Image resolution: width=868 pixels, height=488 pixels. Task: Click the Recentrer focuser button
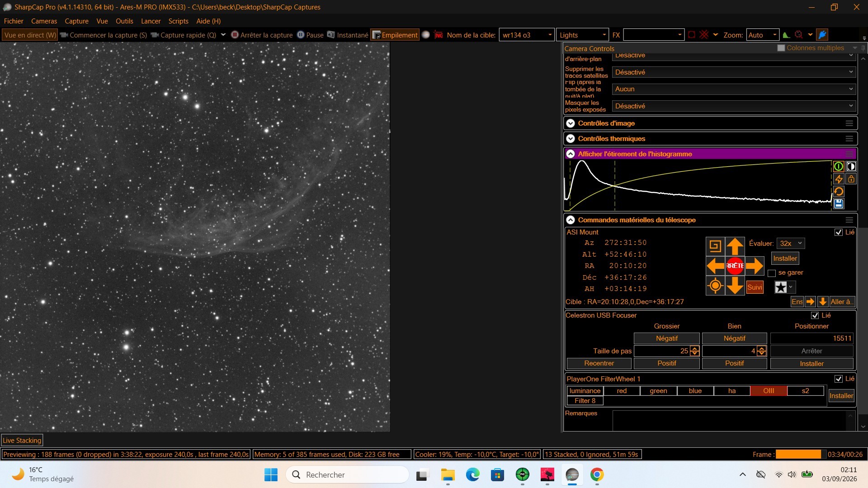tap(599, 363)
